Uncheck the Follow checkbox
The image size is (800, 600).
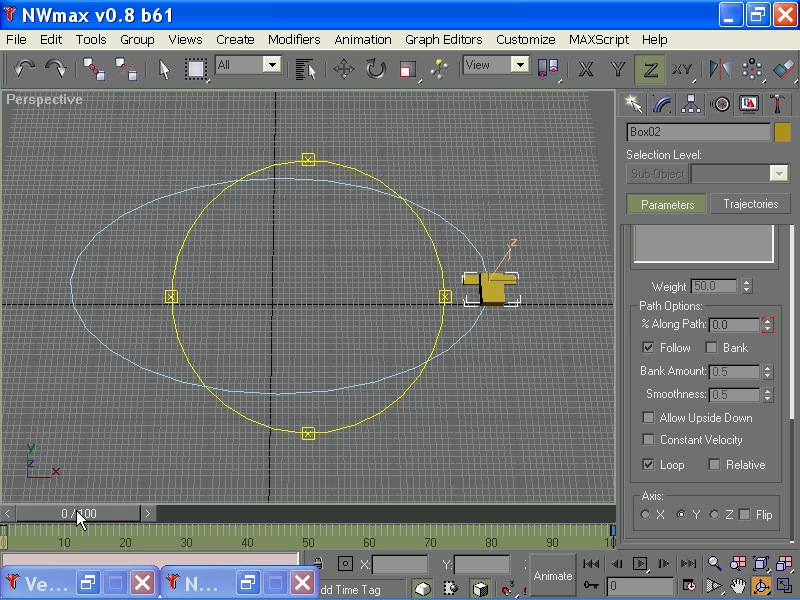tap(648, 348)
